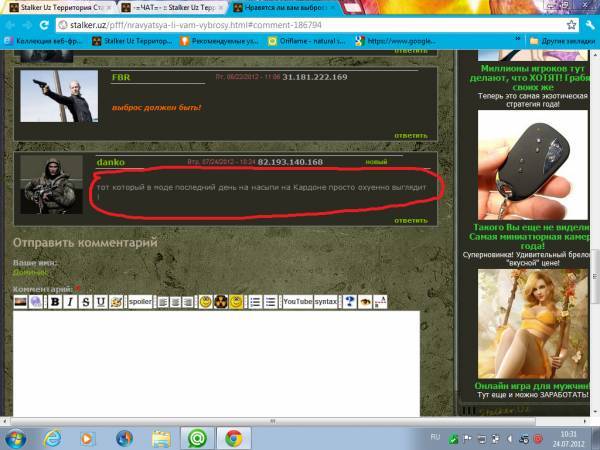Insert the radiation symbol smiley
The image size is (600, 450).
(221, 302)
